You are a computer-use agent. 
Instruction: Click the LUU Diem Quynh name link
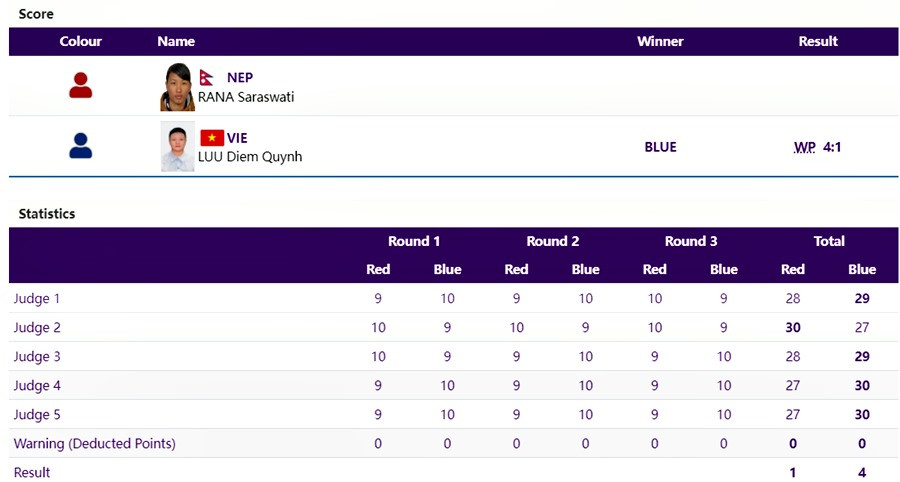coord(250,156)
